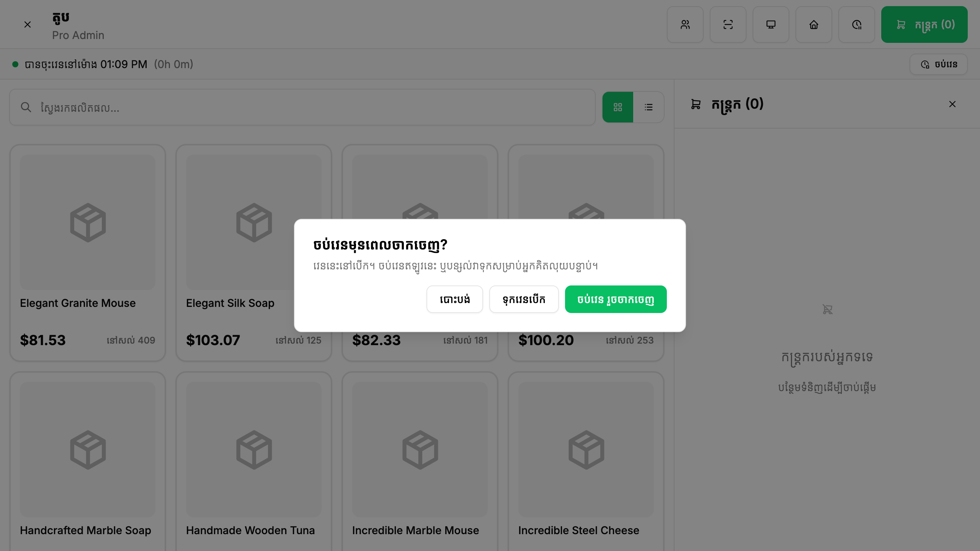Viewport: 980px width, 551px height.
Task: Click the green shift status dot
Action: [x=15, y=64]
